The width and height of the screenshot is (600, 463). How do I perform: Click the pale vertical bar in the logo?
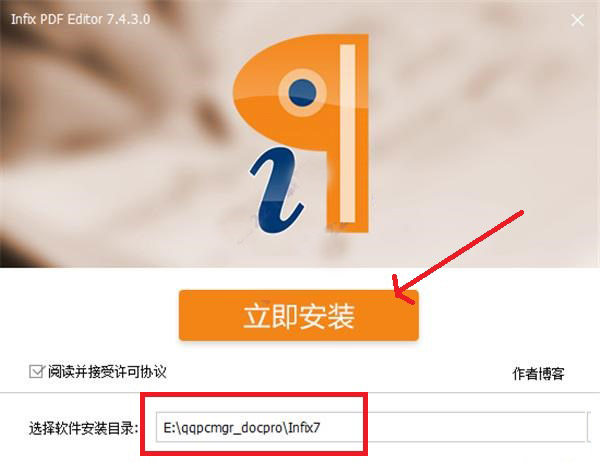point(347,133)
